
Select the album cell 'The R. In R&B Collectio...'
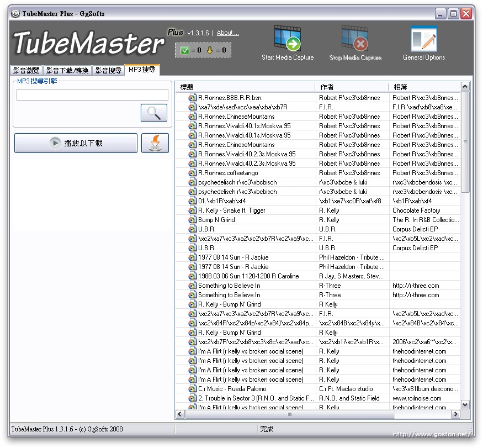[426, 220]
